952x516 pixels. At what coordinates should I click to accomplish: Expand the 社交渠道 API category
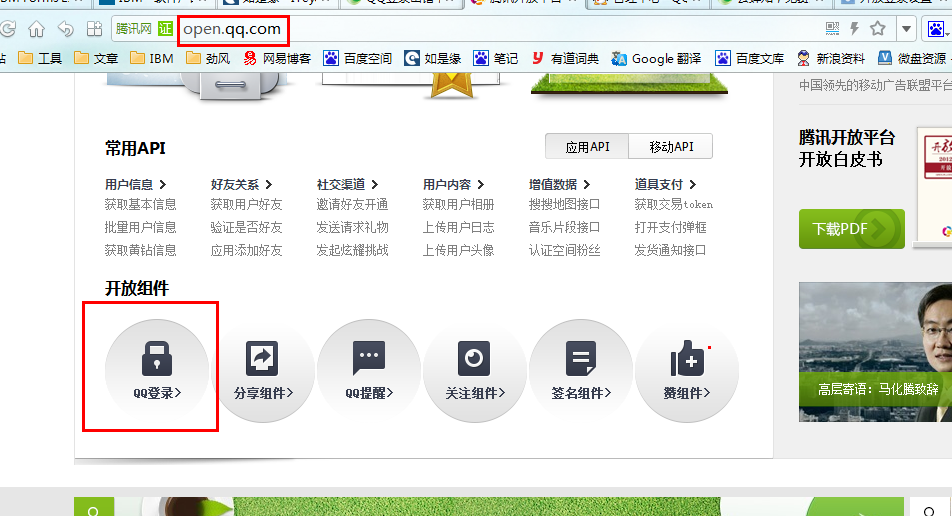click(x=347, y=184)
